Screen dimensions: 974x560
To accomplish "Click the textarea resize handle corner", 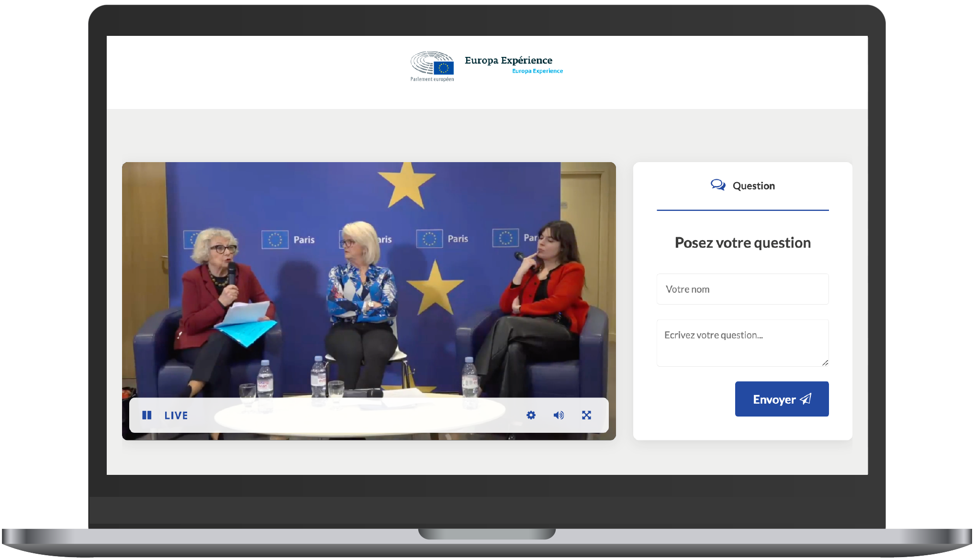I will 825,363.
